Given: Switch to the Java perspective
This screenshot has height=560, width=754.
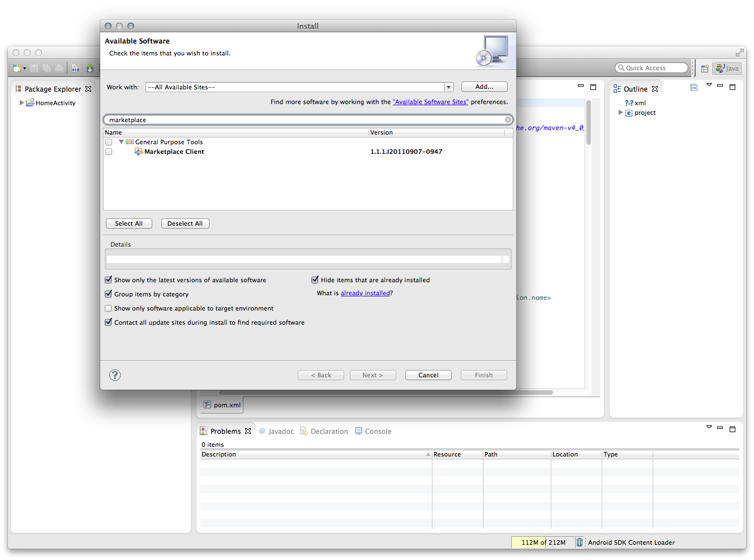Looking at the screenshot, I should 727,68.
